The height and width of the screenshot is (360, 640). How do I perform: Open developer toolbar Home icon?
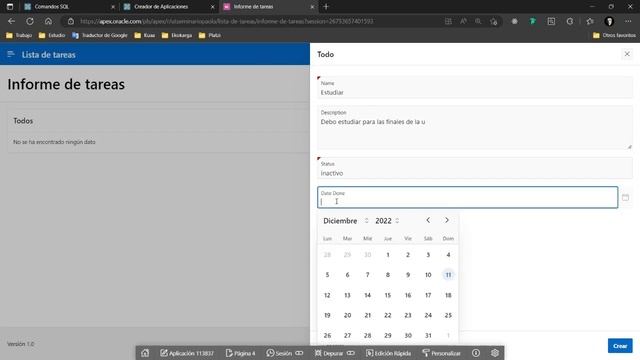(x=145, y=353)
